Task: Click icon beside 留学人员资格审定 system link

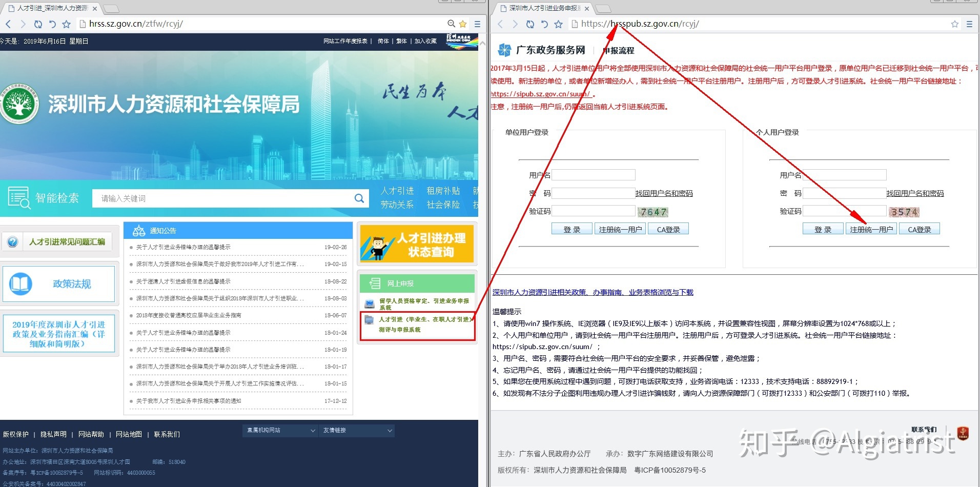Action: (x=369, y=303)
